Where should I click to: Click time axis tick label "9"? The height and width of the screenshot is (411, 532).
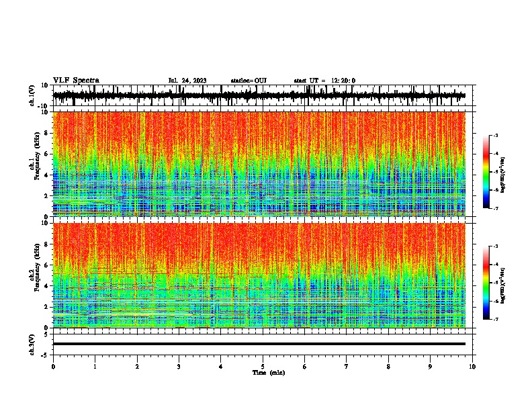tap(430, 367)
